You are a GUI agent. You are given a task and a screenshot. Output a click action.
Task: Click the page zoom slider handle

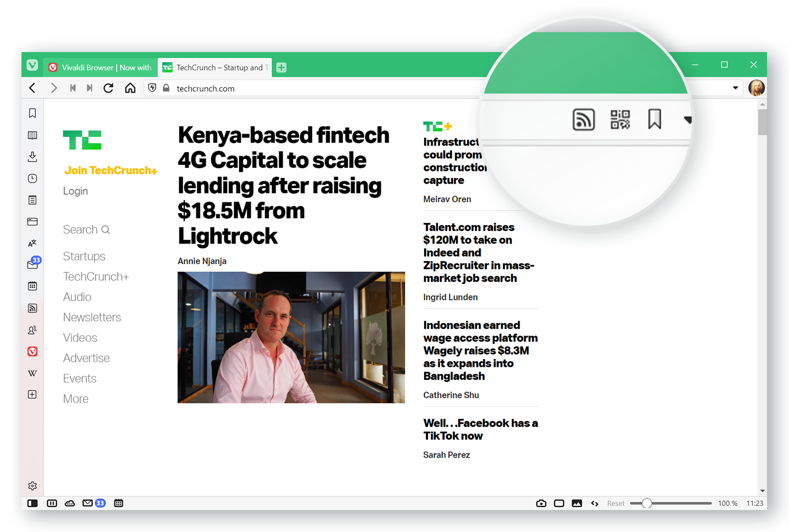(647, 503)
